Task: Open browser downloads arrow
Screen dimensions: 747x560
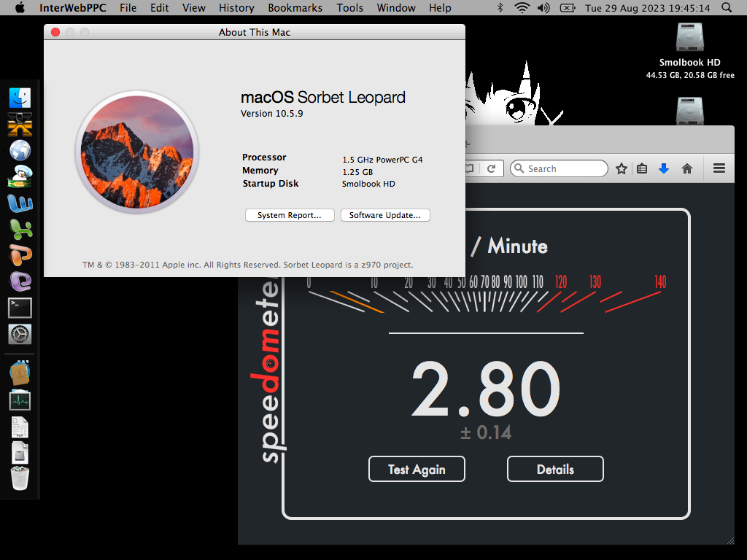Action: click(x=664, y=168)
